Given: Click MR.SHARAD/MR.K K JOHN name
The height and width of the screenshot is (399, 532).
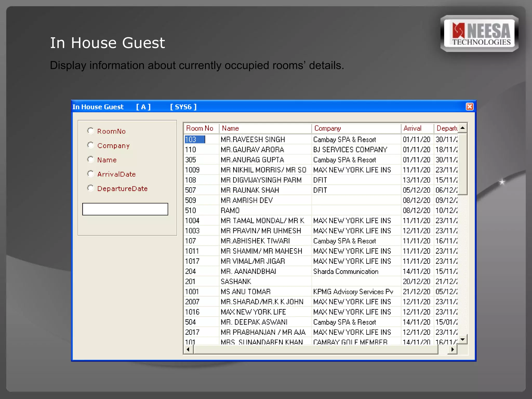Looking at the screenshot, I should point(262,302).
